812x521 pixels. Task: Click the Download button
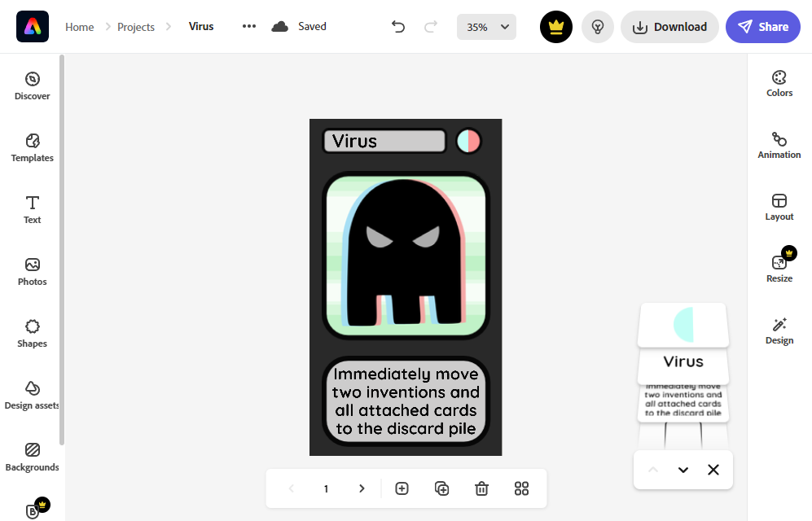coord(669,27)
